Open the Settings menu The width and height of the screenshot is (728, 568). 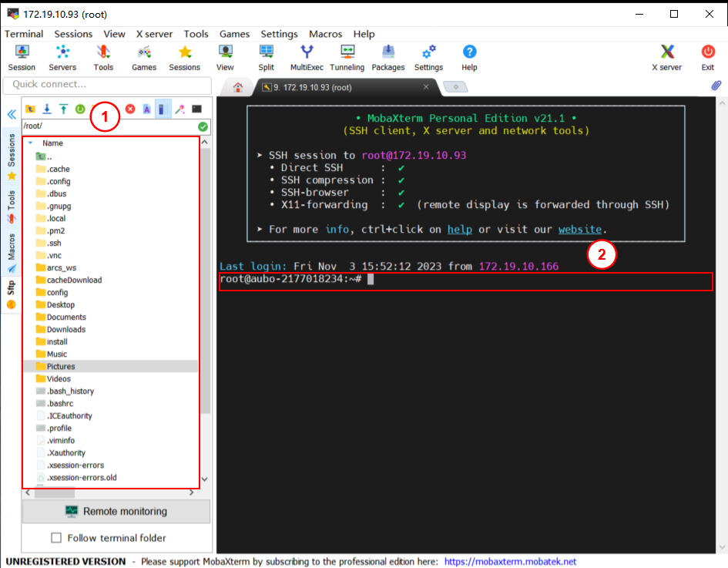[x=279, y=34]
